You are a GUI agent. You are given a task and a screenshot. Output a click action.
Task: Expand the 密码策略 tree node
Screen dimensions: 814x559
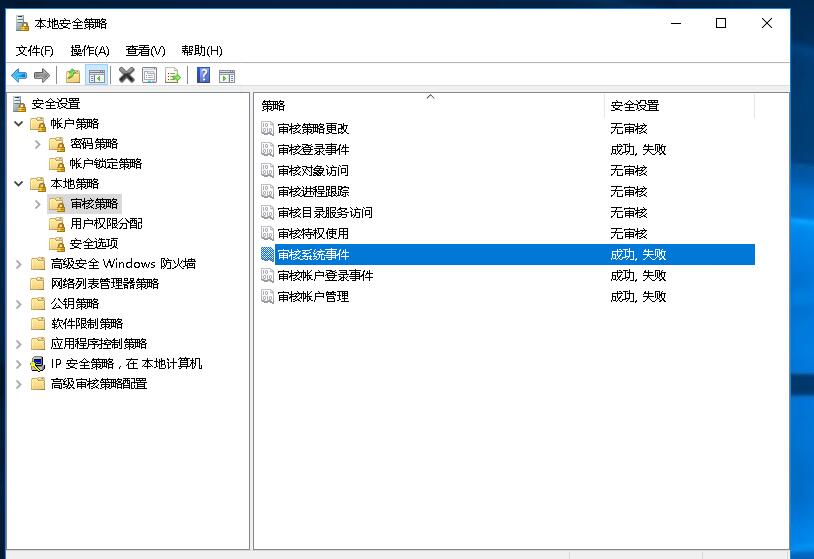tap(37, 144)
